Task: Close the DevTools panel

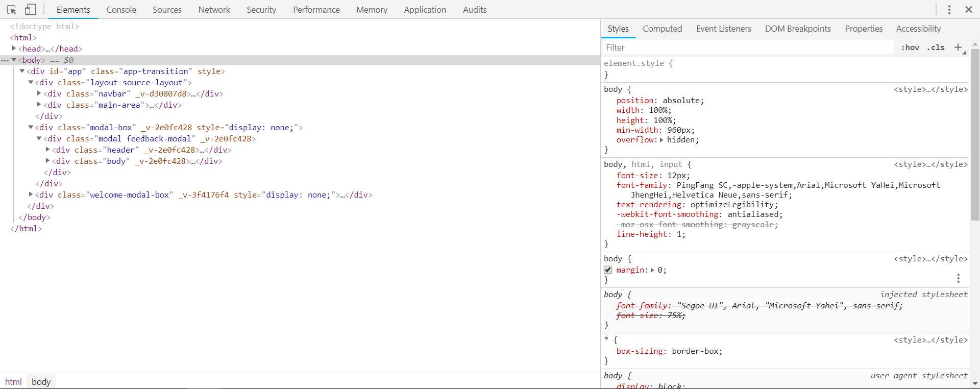Action: 969,10
